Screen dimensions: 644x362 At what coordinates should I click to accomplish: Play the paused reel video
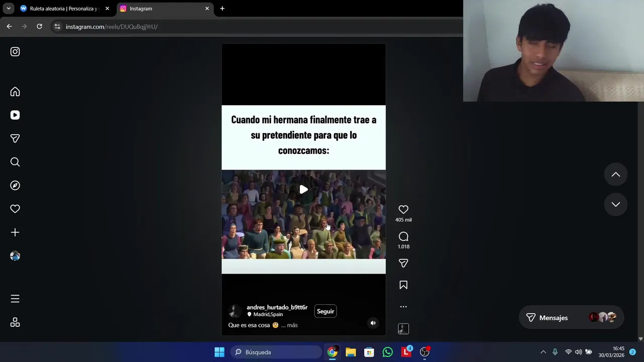click(x=303, y=190)
